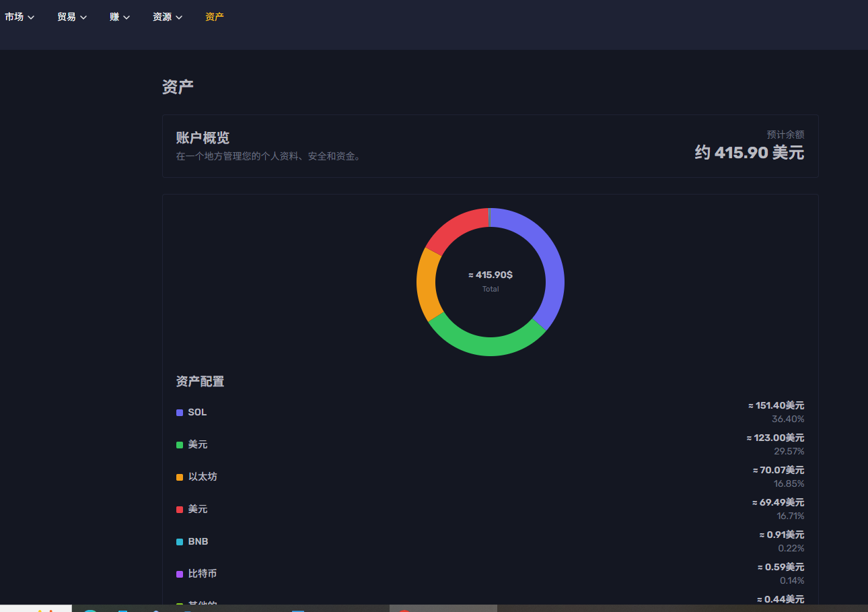Select the cyan BNB legend marker
The image size is (868, 612).
pos(179,541)
